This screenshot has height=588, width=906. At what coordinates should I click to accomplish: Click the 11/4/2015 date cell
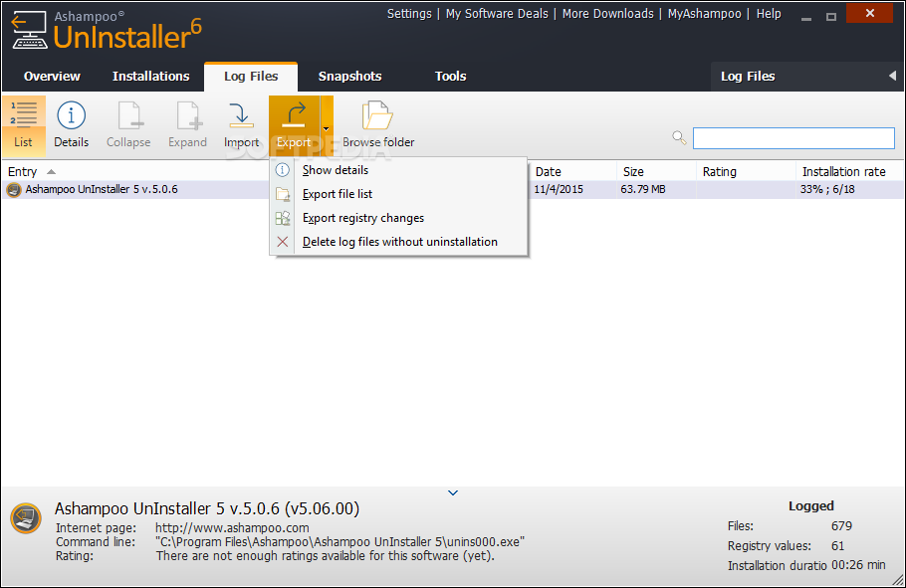(559, 189)
